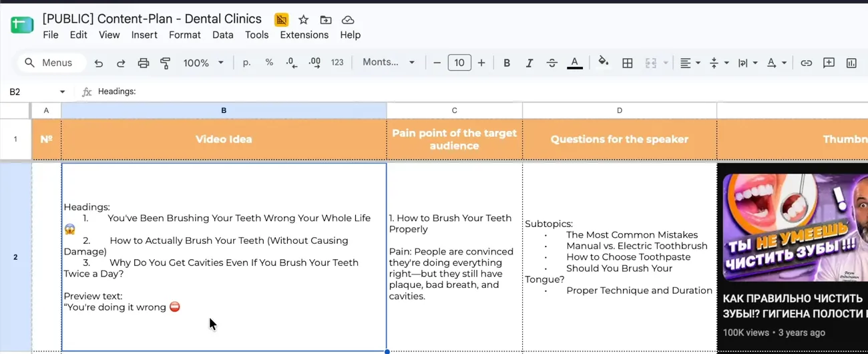Select row 2 header
868x354 pixels.
tap(15, 257)
